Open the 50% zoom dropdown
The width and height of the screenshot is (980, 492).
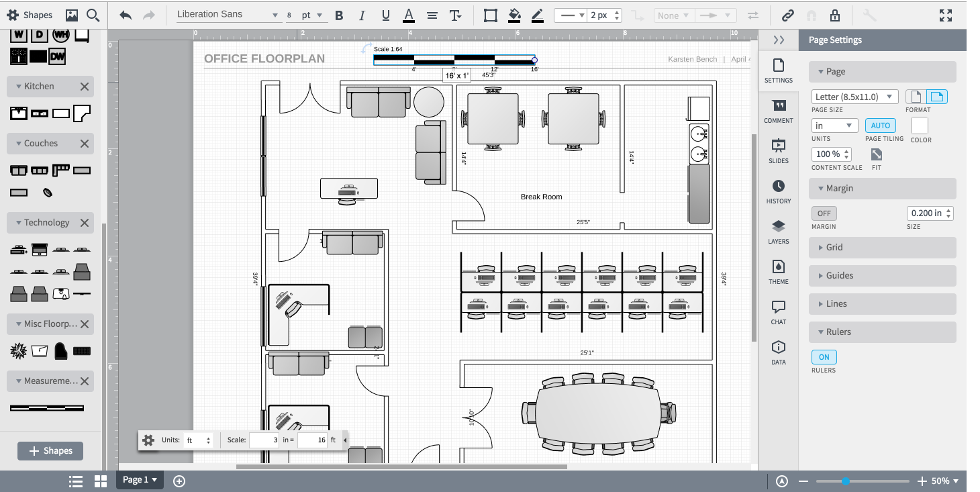click(x=944, y=481)
